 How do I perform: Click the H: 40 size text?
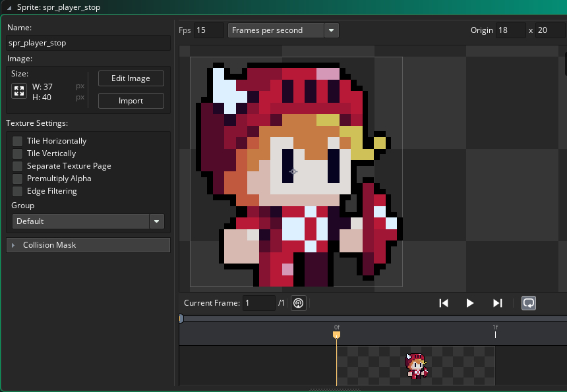[x=42, y=98]
